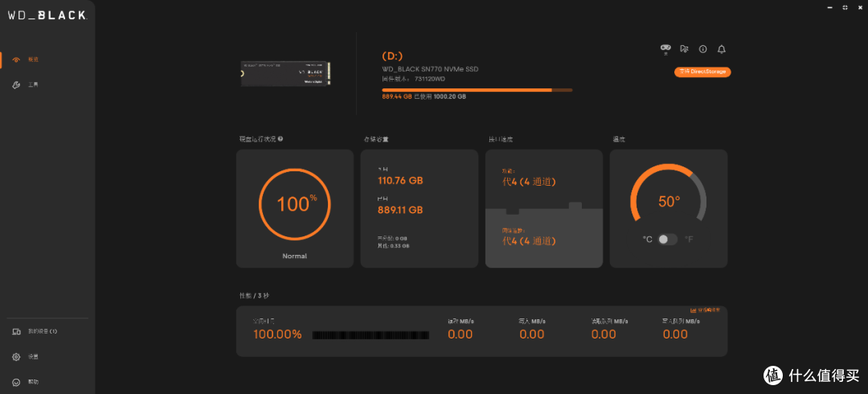Screen dimensions: 868x394
Task: Click the folder with eye icon
Action: [684, 49]
